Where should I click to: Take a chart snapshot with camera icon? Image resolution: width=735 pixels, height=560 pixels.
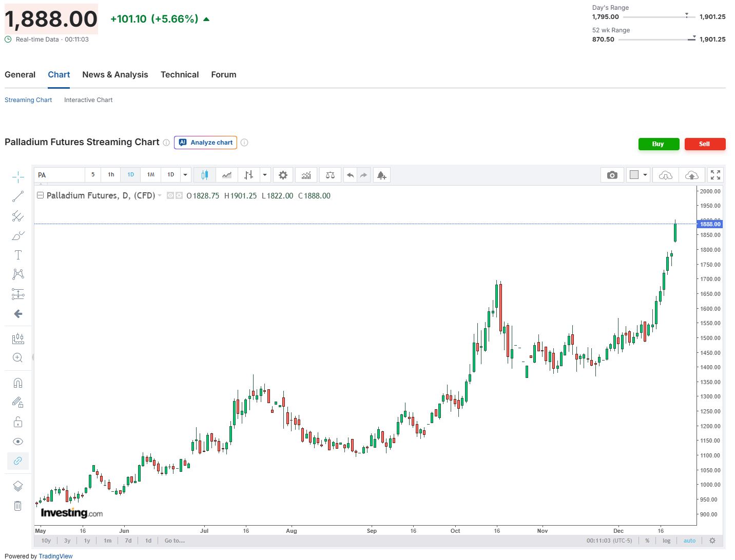[612, 175]
